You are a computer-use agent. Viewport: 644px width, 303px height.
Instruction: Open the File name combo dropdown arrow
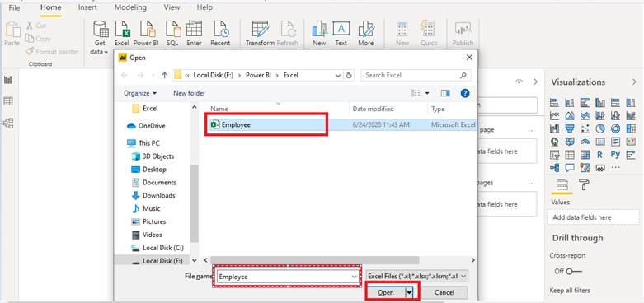(x=355, y=277)
